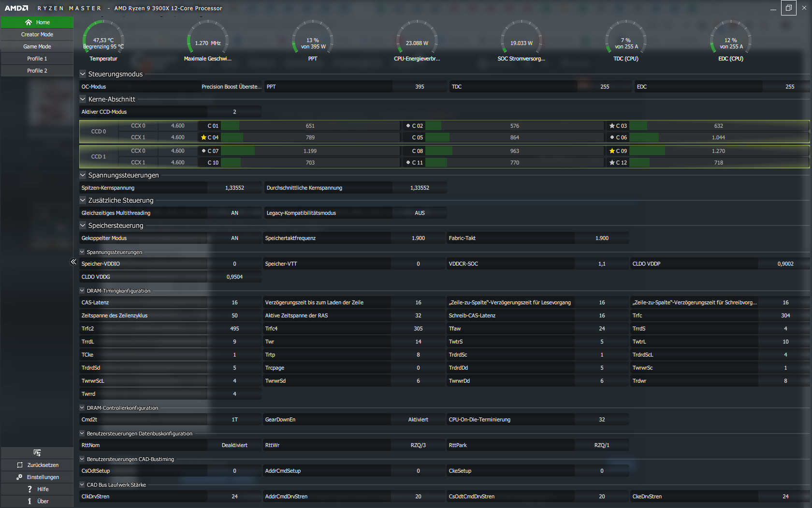The height and width of the screenshot is (508, 812).
Task: Click the Trfc value 304
Action: pos(785,315)
